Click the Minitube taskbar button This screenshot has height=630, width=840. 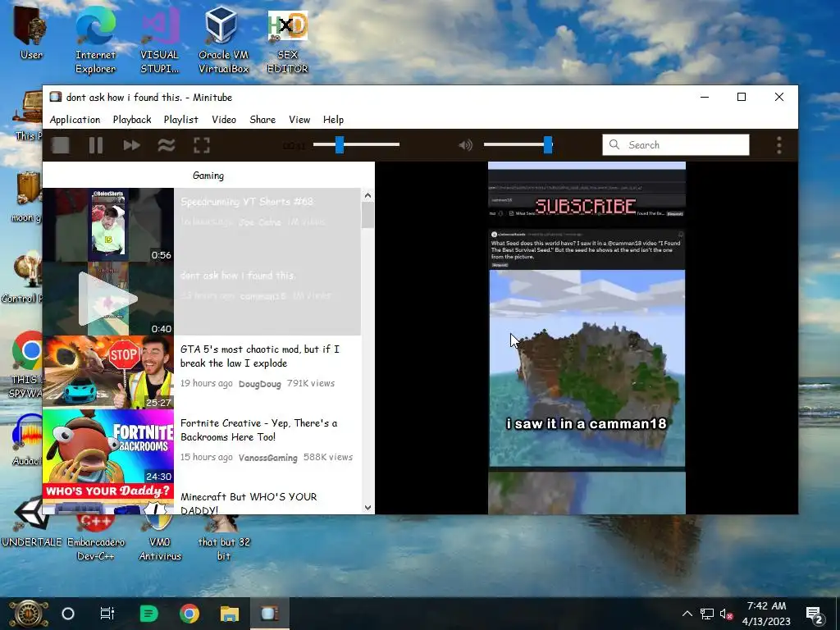pyautogui.click(x=269, y=614)
